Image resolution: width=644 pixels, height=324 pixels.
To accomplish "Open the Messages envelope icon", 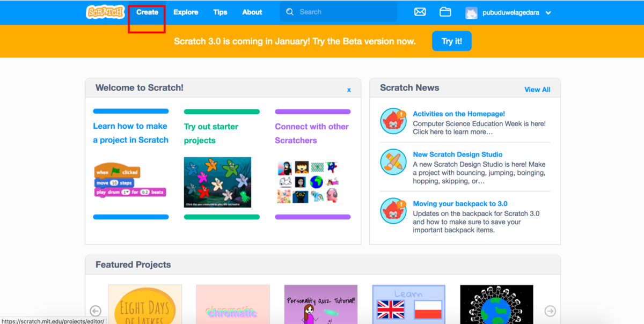I will pyautogui.click(x=420, y=12).
